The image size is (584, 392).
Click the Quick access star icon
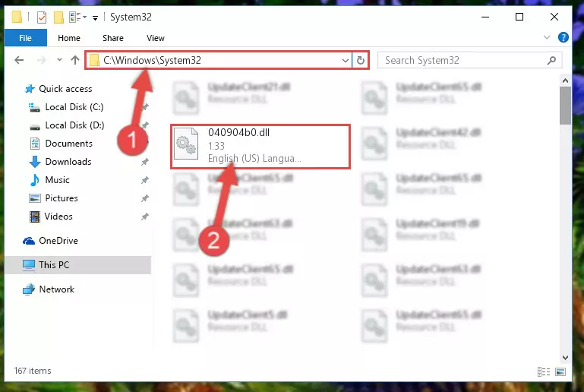(30, 89)
